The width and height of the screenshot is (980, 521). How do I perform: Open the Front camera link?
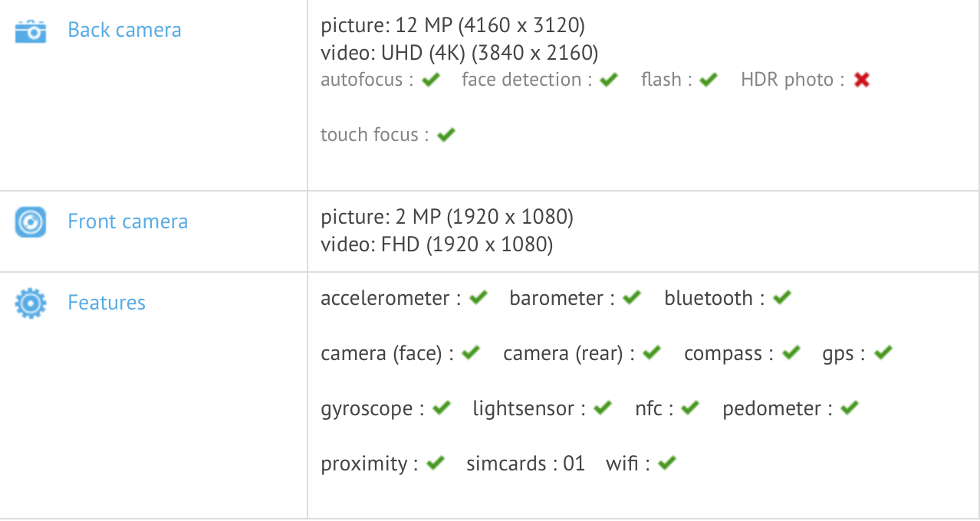point(127,222)
